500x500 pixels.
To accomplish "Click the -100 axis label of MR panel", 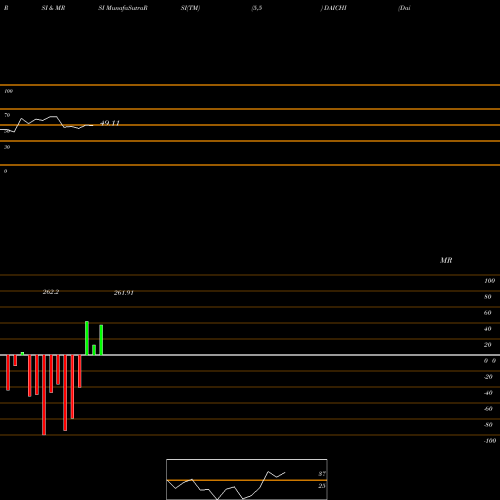I will coord(490,441).
